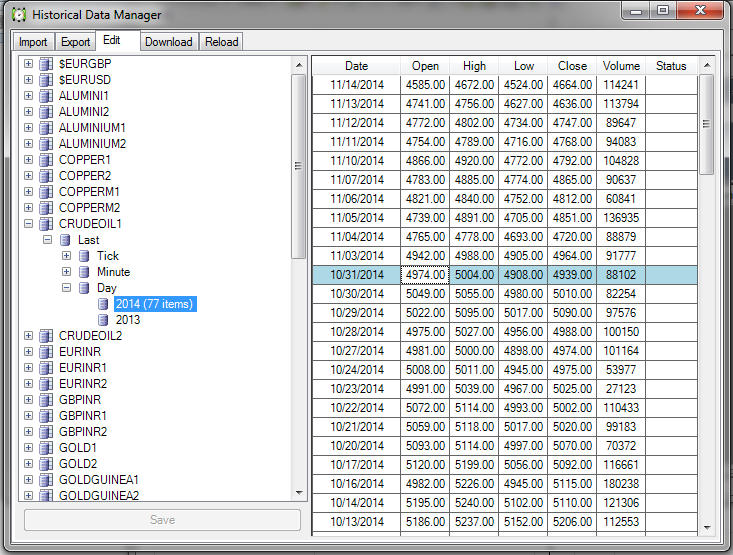This screenshot has width=733, height=555.
Task: Select the Edit tab
Action: pos(118,41)
